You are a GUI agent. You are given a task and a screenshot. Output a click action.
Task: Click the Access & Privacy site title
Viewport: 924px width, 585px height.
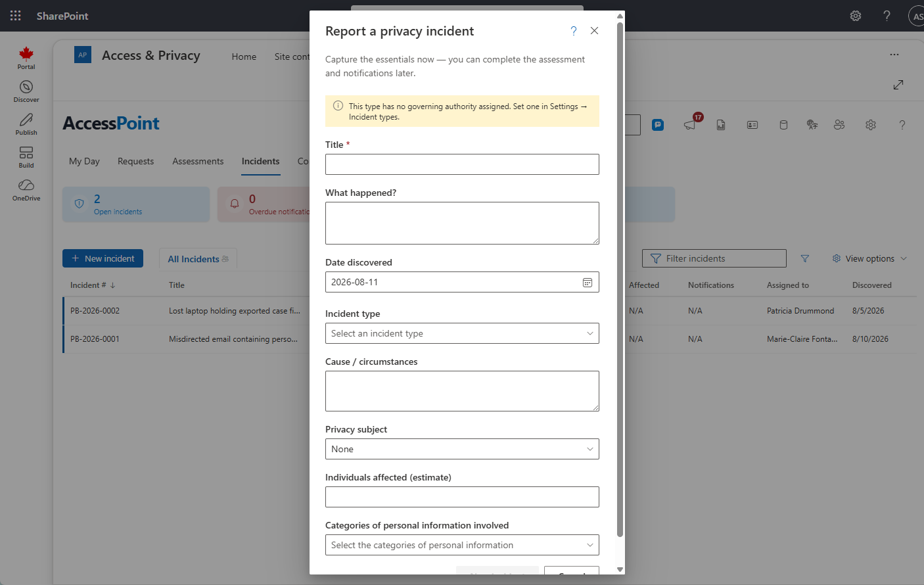click(x=151, y=55)
